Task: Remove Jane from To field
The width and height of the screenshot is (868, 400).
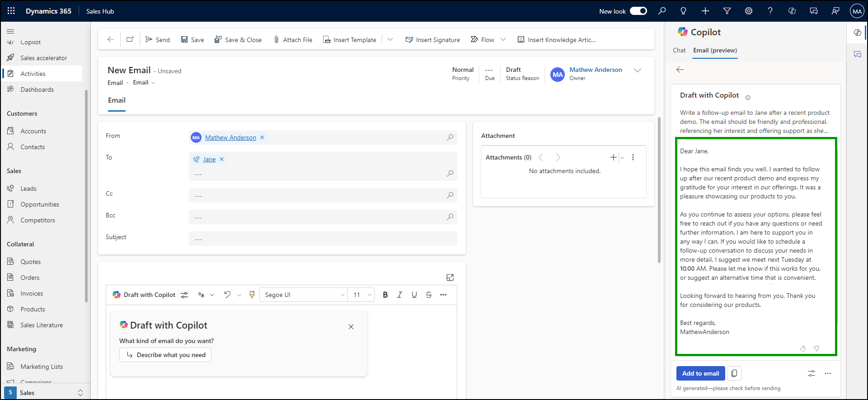Action: (222, 159)
